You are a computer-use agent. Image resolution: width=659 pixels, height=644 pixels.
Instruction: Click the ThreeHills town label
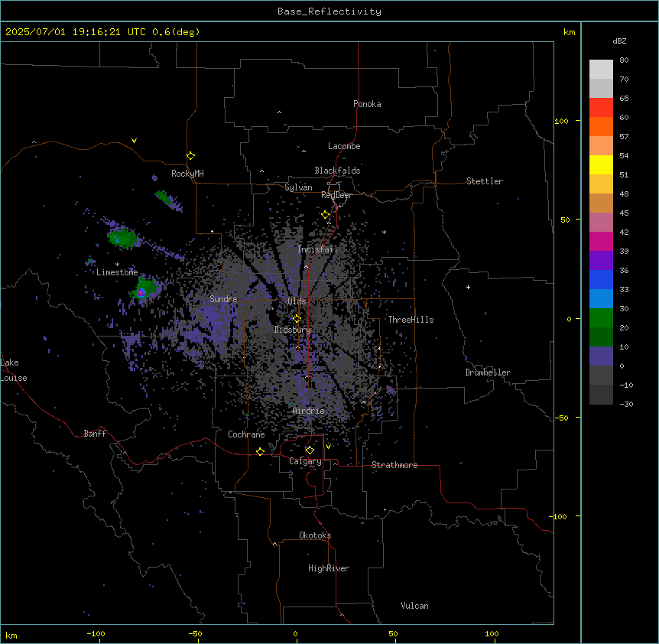[411, 320]
